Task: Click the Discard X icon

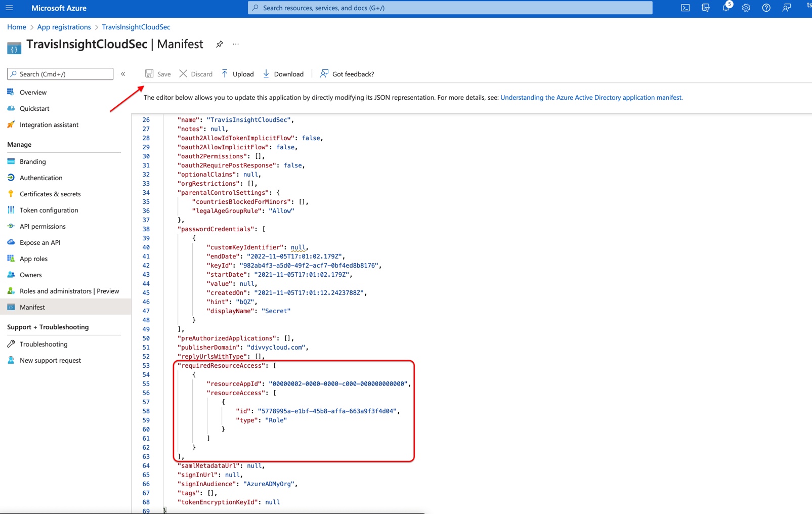Action: tap(183, 74)
